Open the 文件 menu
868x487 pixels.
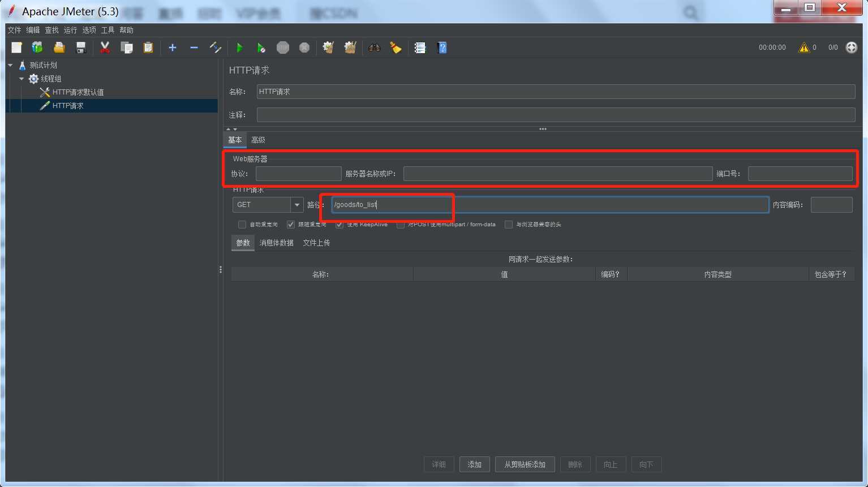tap(14, 30)
